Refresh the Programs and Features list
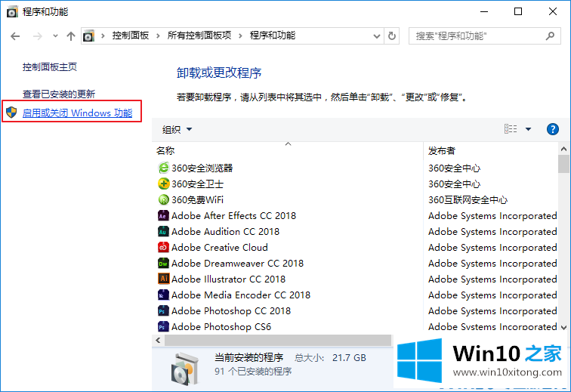 pos(392,36)
